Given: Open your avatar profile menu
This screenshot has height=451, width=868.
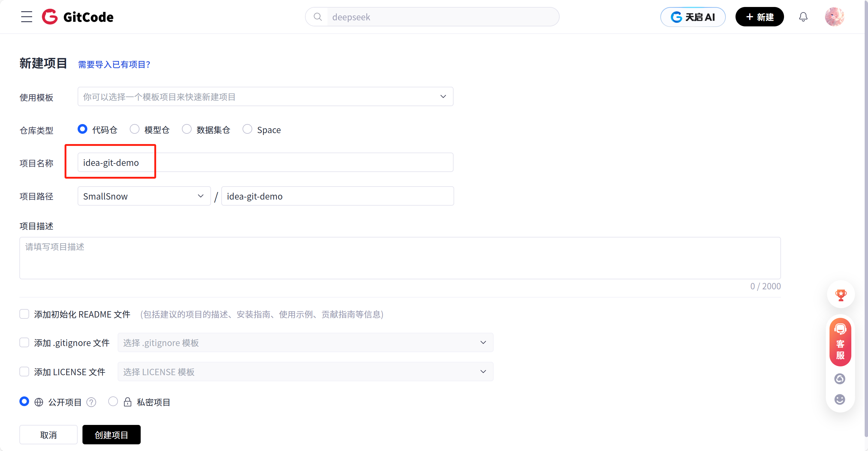Looking at the screenshot, I should pos(834,16).
